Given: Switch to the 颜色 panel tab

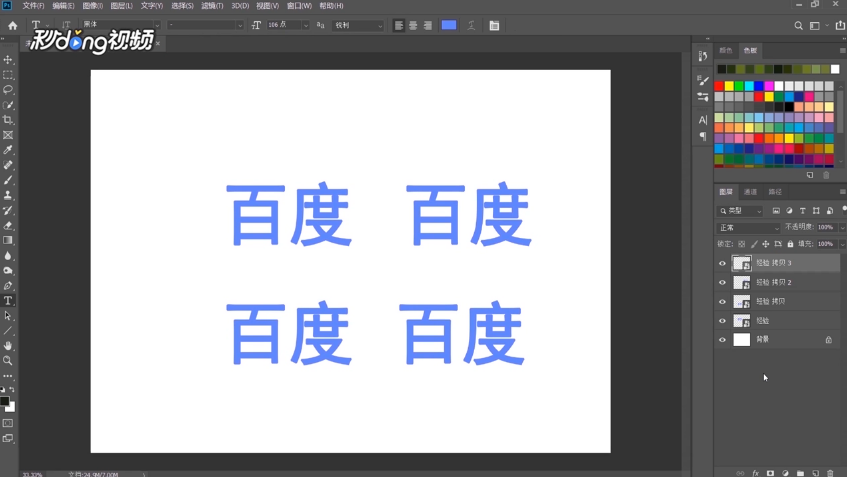Looking at the screenshot, I should point(725,50).
